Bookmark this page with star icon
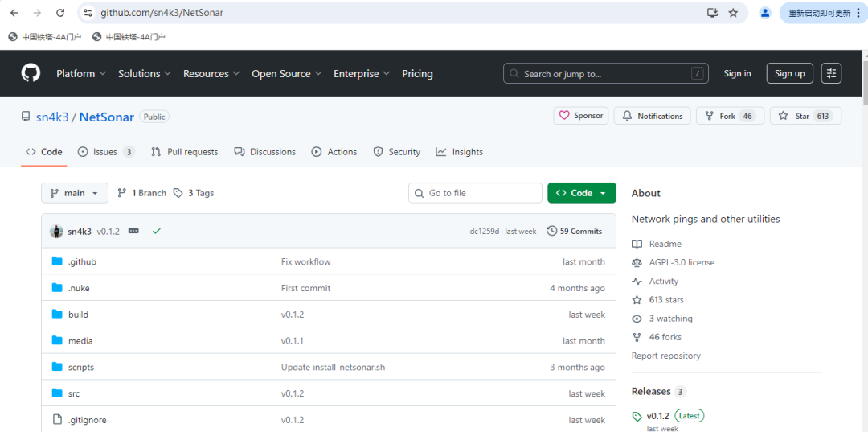 733,13
